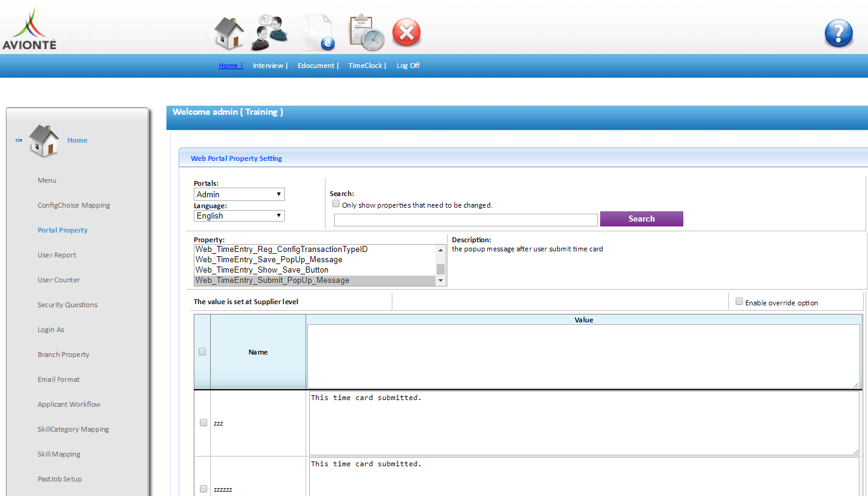Viewport: 868px width, 496px height.
Task: Select Web_TimeEntry_Save_PopUp_Message property
Action: pyautogui.click(x=315, y=260)
